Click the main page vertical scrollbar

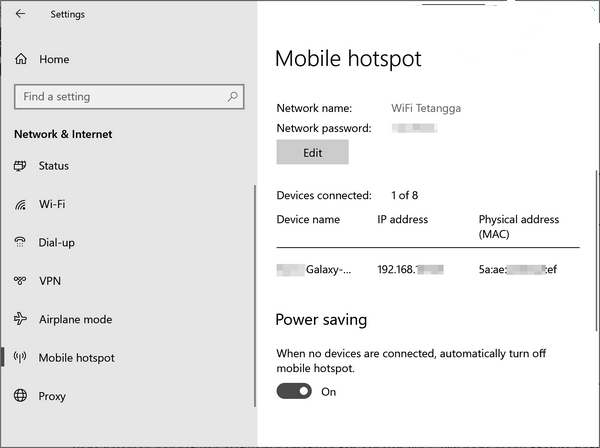point(597,251)
